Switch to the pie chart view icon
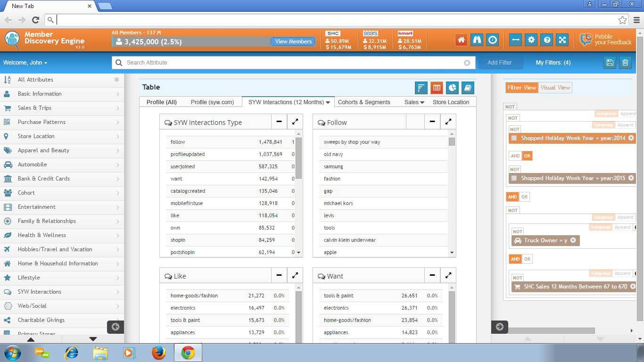The width and height of the screenshot is (644, 362). pyautogui.click(x=452, y=88)
